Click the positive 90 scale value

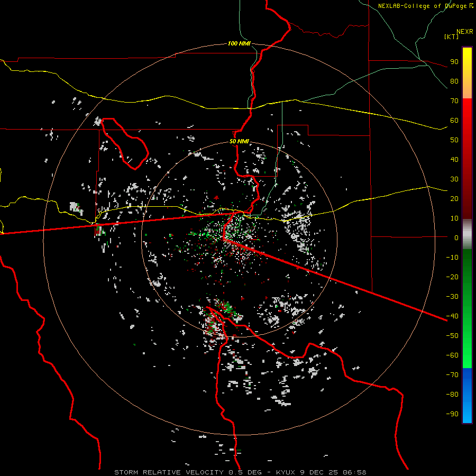point(454,62)
